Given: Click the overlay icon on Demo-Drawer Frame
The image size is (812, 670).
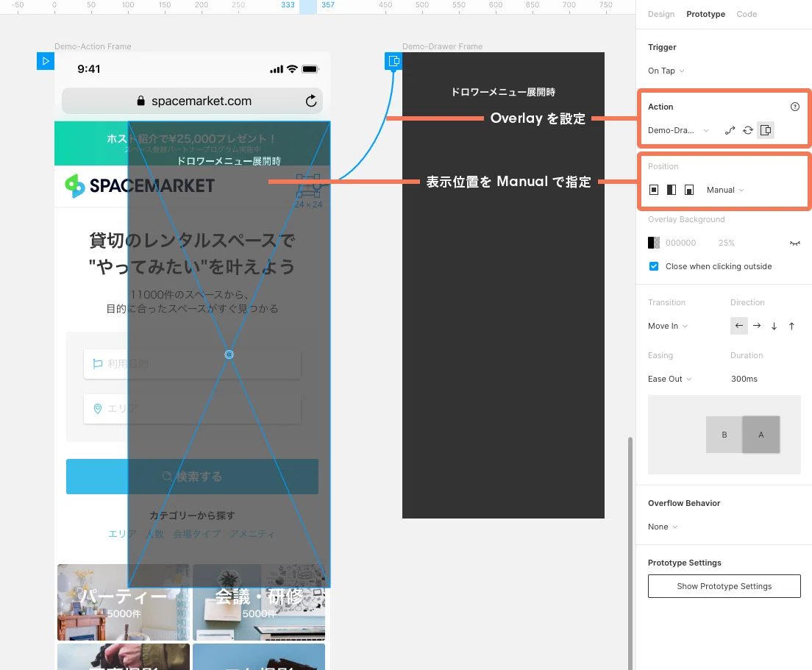Looking at the screenshot, I should point(393,61).
